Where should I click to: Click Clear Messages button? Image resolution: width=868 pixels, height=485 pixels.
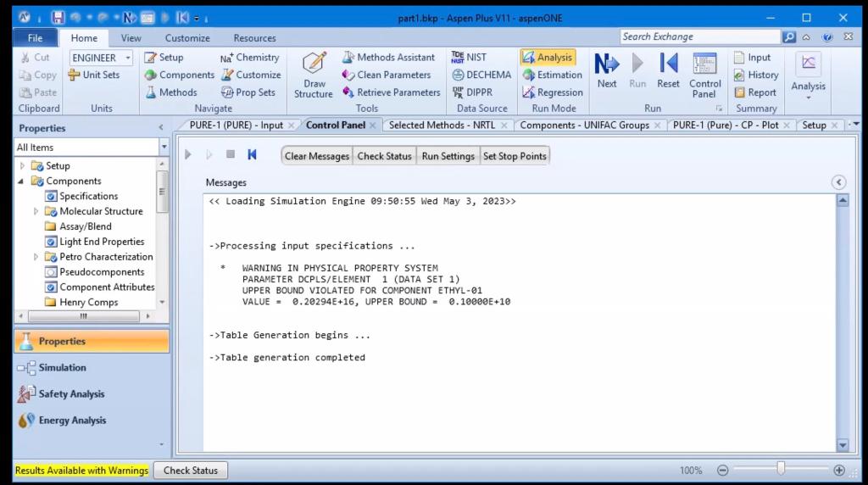tap(317, 156)
